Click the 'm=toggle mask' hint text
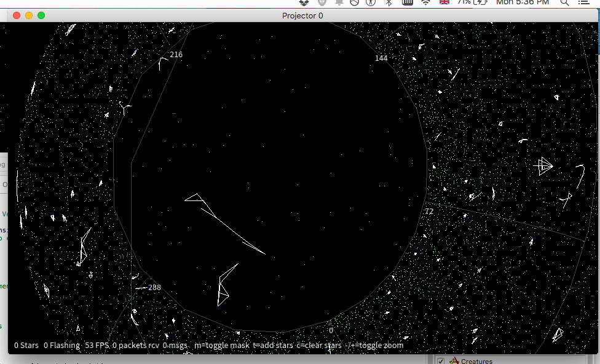 (x=221, y=346)
